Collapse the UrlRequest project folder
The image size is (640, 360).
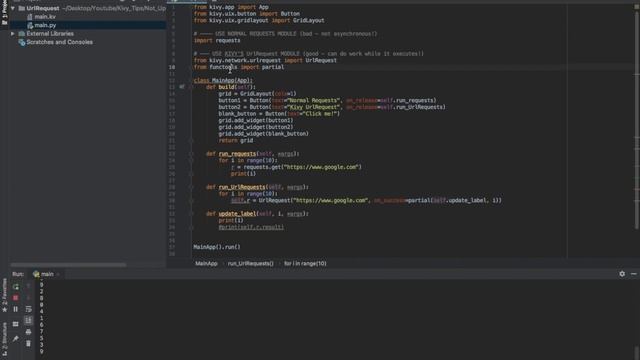13,8
